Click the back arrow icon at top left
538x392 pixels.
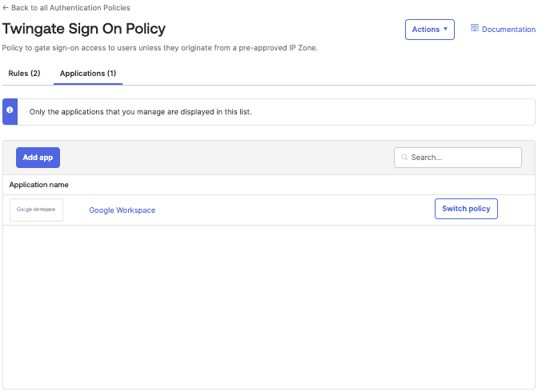[6, 7]
